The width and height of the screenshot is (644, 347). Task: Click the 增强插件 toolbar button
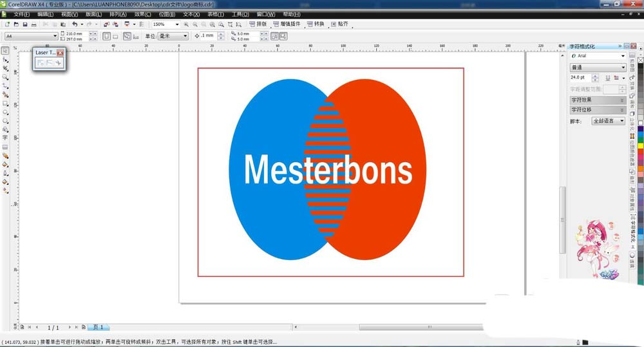point(287,24)
